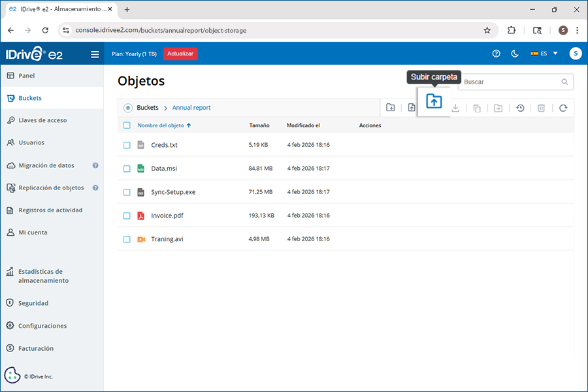Sort by Nombre del objeto column

click(161, 125)
